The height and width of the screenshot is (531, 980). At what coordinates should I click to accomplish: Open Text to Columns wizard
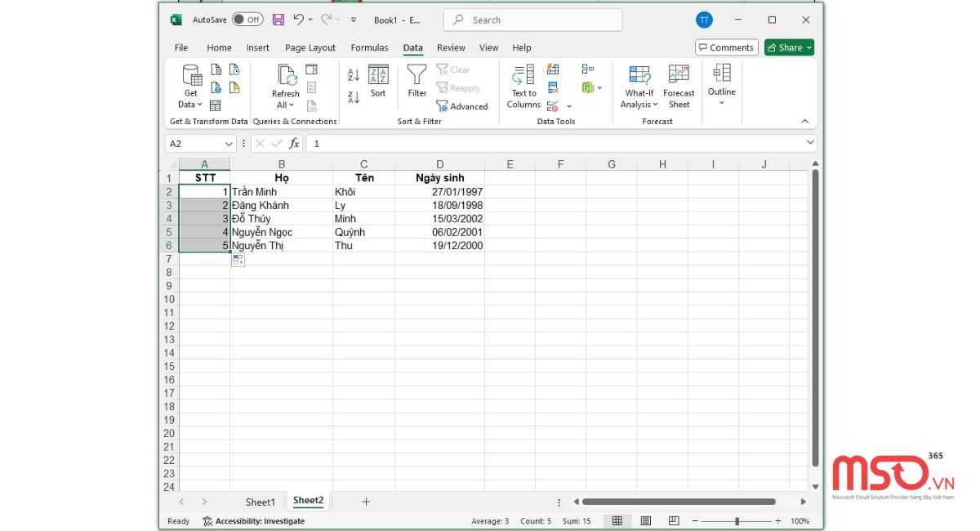coord(523,87)
